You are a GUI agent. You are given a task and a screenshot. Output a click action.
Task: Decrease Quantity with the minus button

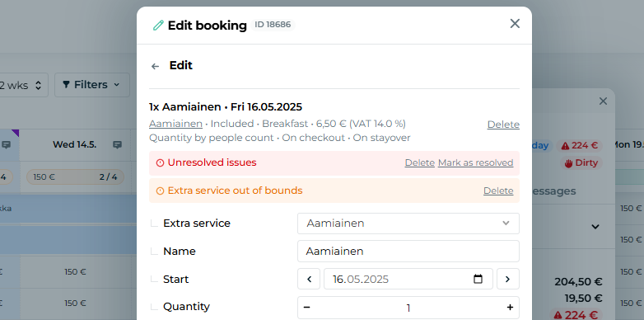(x=307, y=308)
